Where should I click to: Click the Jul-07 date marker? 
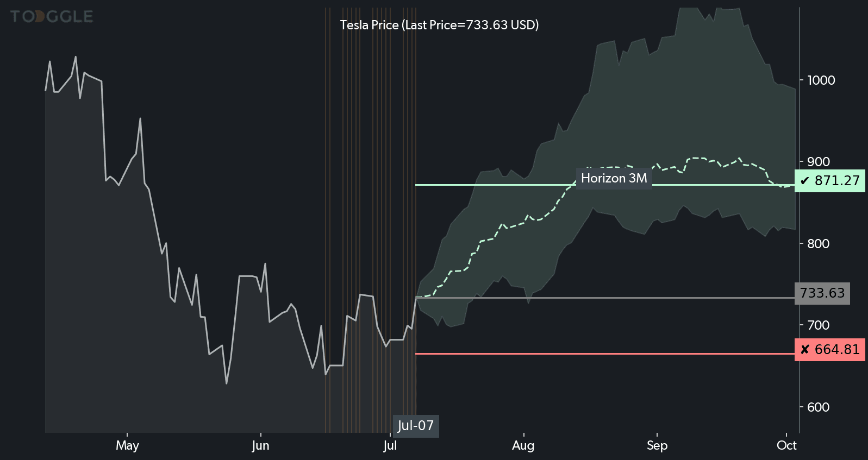pos(416,426)
